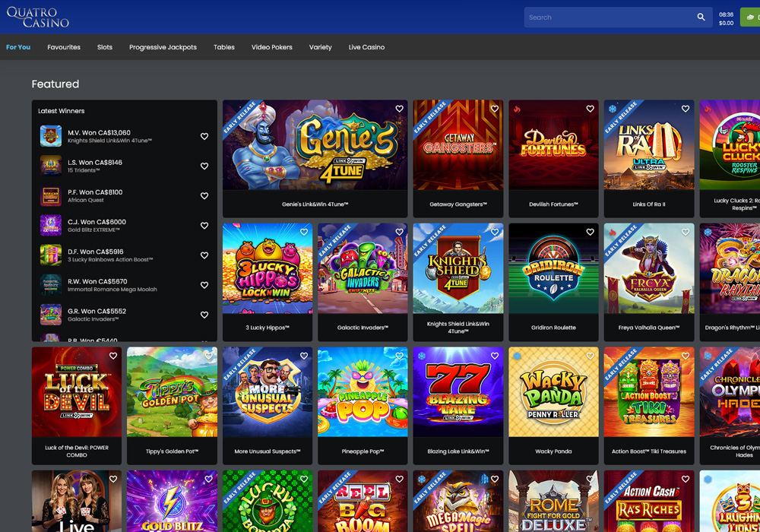Open the Favourites tab

64,47
